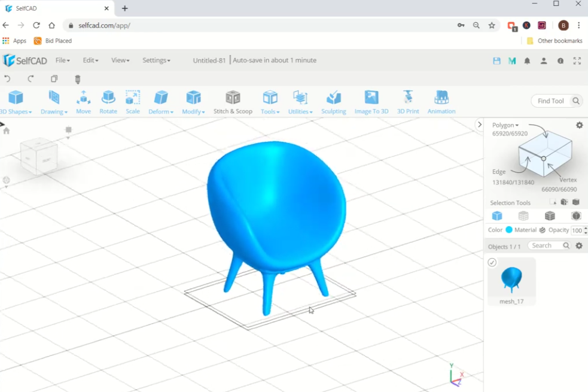Open the user account icon
This screenshot has height=392, width=588.
pos(543,61)
